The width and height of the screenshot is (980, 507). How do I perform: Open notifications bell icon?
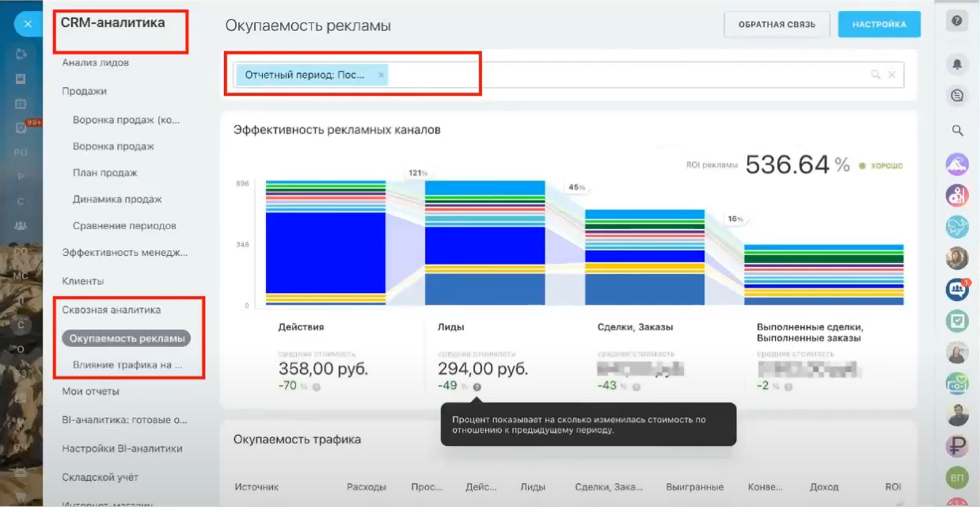[x=957, y=64]
